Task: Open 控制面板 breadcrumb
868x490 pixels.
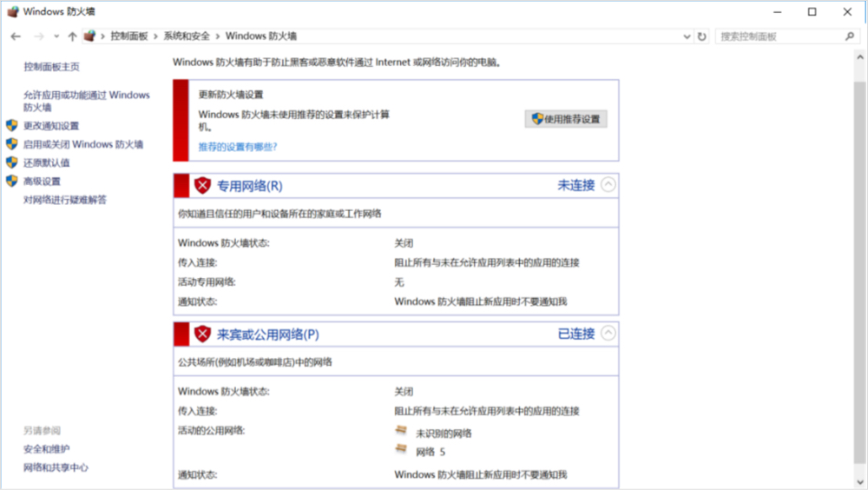Action: [x=129, y=36]
